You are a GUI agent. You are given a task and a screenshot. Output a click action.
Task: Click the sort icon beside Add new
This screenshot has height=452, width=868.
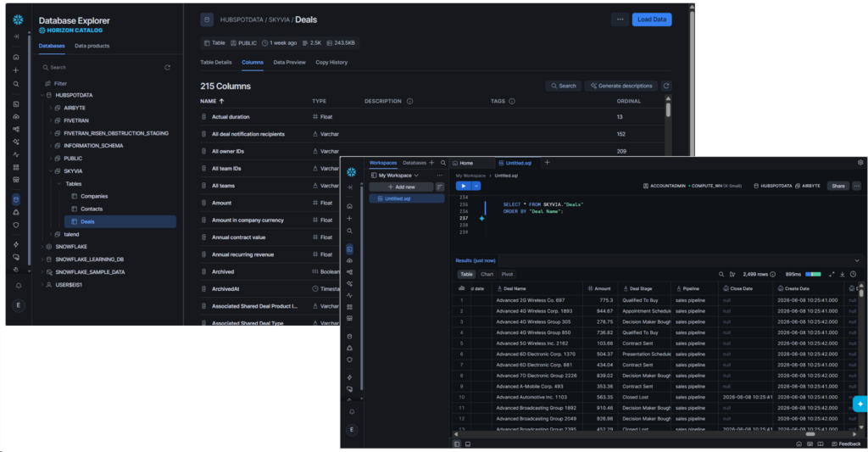[440, 187]
